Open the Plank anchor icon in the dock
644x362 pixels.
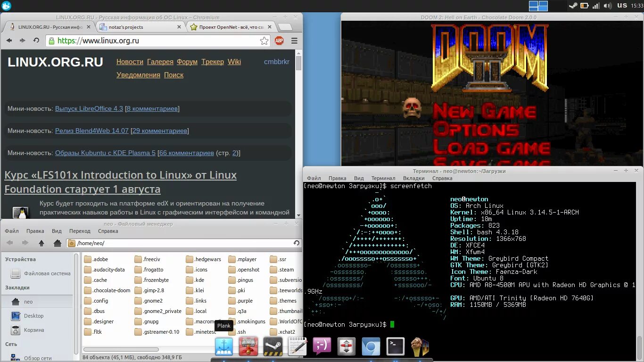(x=224, y=347)
